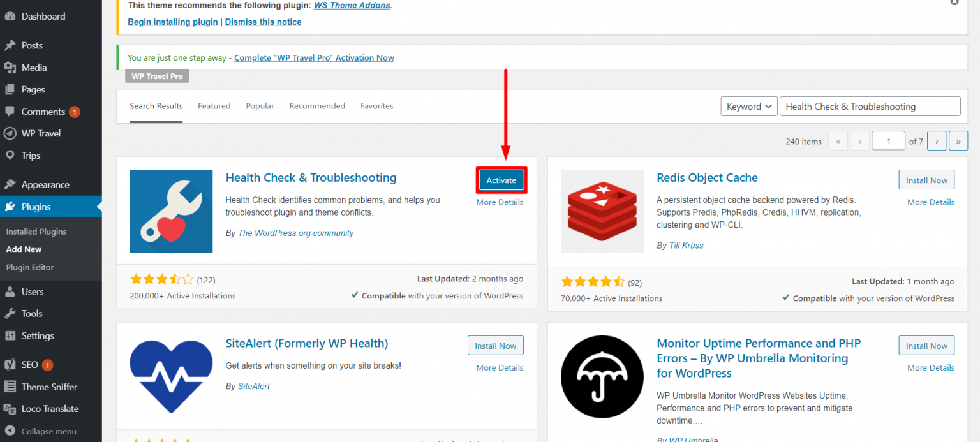The width and height of the screenshot is (980, 442).
Task: Click the comments count badge
Action: click(x=74, y=112)
